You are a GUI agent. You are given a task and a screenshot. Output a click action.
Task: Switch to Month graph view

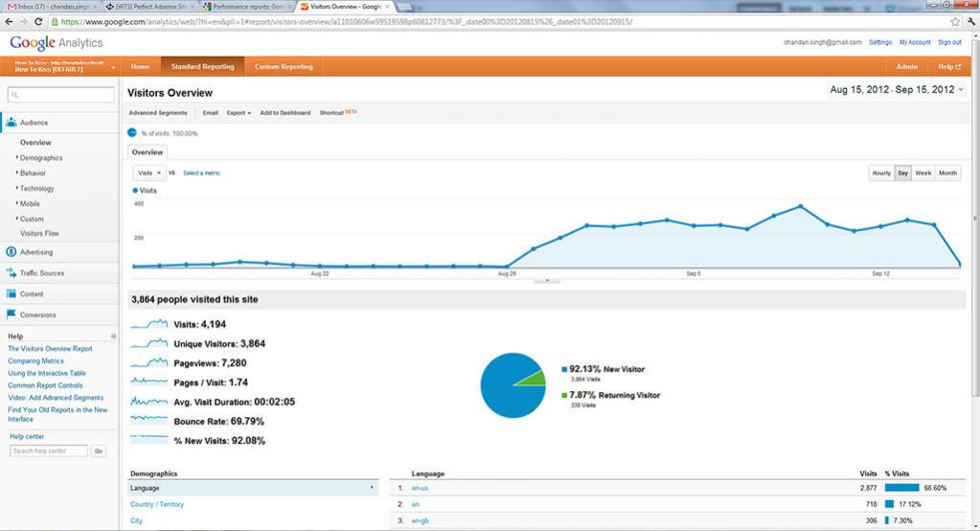[947, 173]
